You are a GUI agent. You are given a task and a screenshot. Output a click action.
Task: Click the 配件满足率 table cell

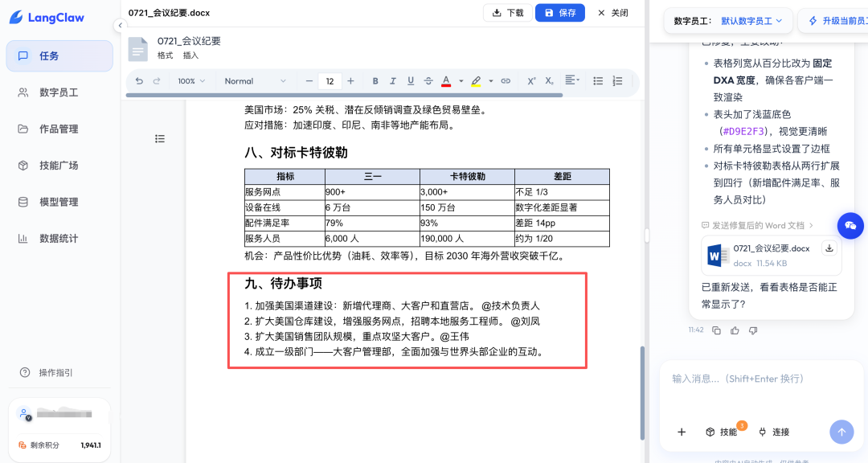click(285, 223)
